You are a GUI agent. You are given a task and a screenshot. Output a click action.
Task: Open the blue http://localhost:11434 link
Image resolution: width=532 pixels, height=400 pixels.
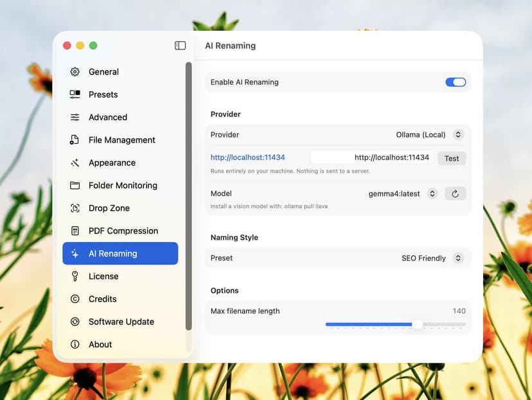pos(247,157)
